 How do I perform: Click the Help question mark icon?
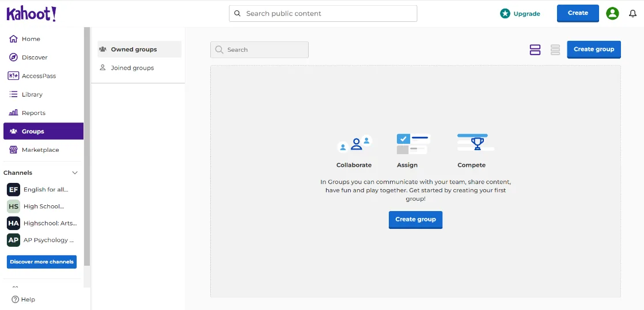point(15,299)
